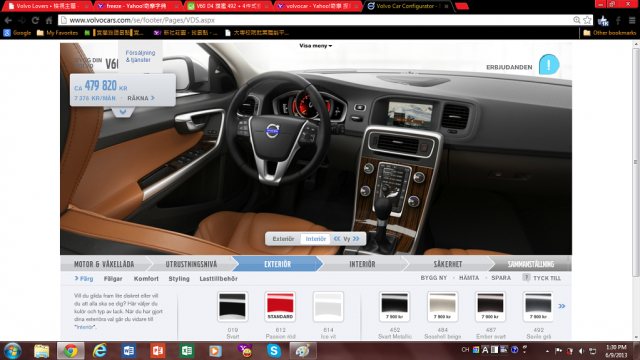The image size is (640, 360).
Task: Open the page zoom magnifier icon
Action: (x=577, y=20)
